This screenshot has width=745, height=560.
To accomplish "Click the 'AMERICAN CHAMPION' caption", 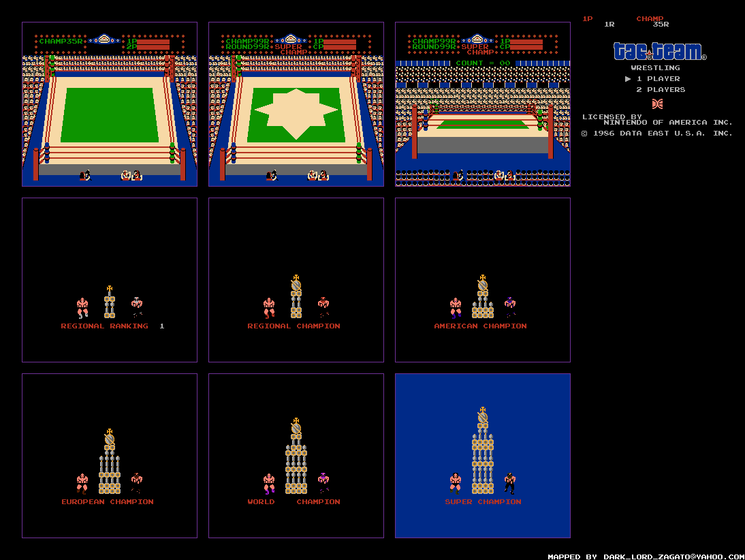I will [x=480, y=326].
